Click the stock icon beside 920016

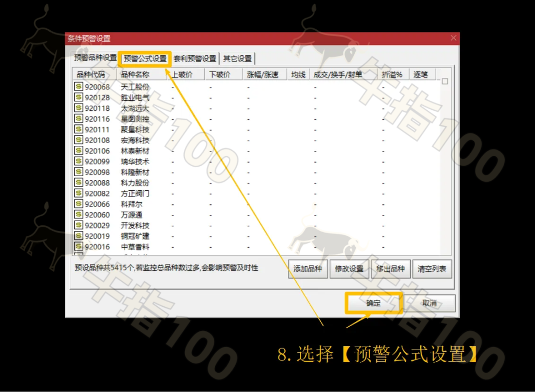78,246
